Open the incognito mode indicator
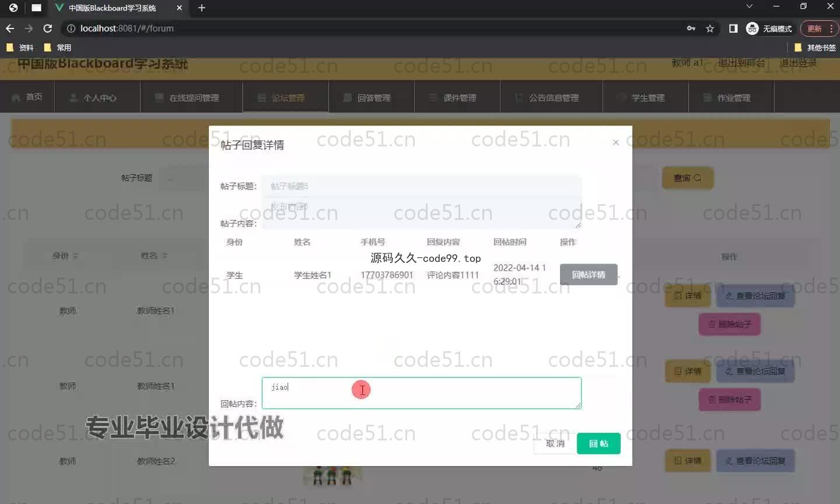This screenshot has width=840, height=504. [769, 28]
